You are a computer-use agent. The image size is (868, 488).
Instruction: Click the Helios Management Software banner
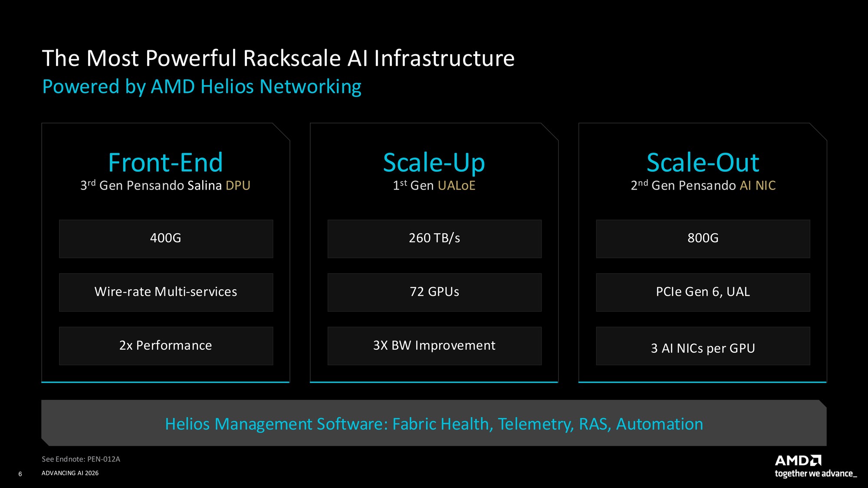(x=434, y=423)
